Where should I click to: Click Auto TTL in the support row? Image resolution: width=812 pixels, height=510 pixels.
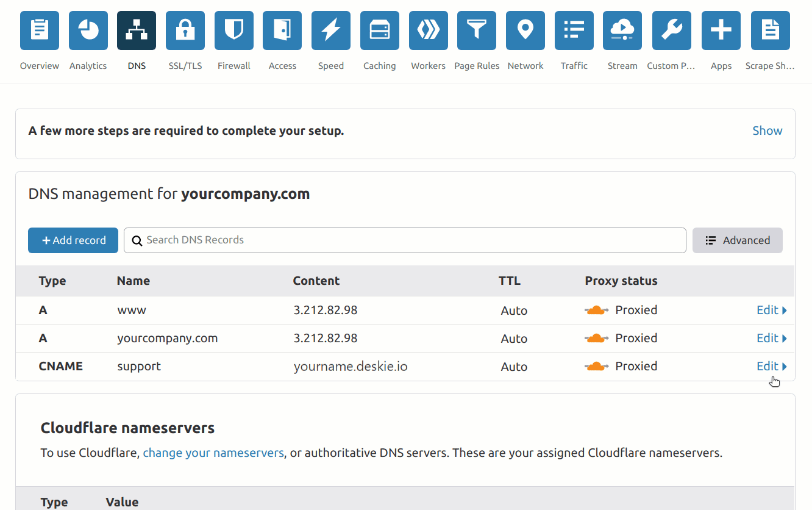point(514,367)
